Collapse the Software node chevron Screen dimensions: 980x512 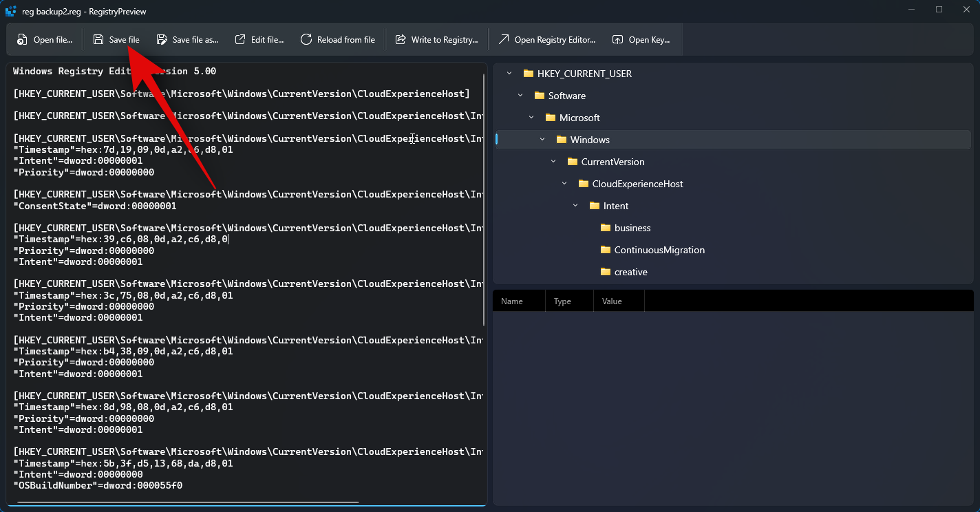[520, 96]
